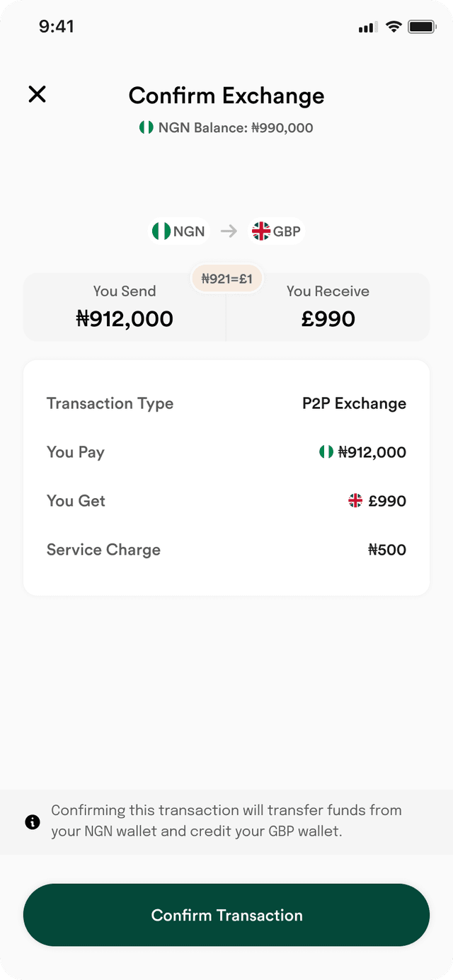Tap the arrow between NGN and GBP

229,231
